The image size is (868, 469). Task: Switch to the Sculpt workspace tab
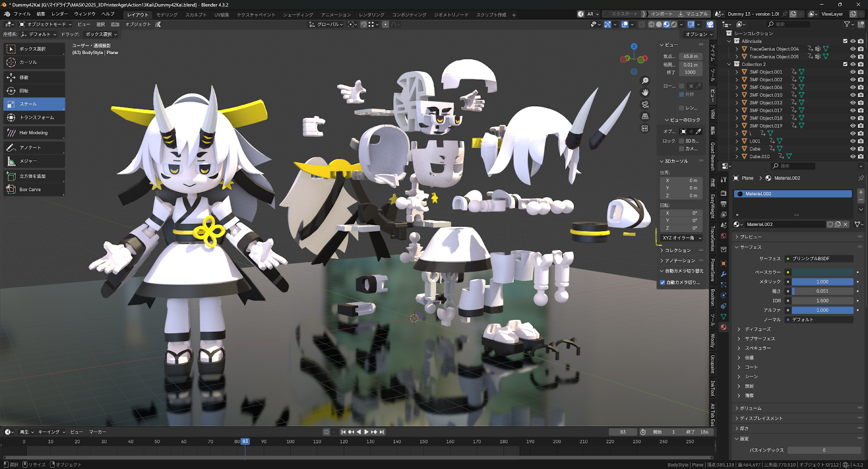[196, 15]
